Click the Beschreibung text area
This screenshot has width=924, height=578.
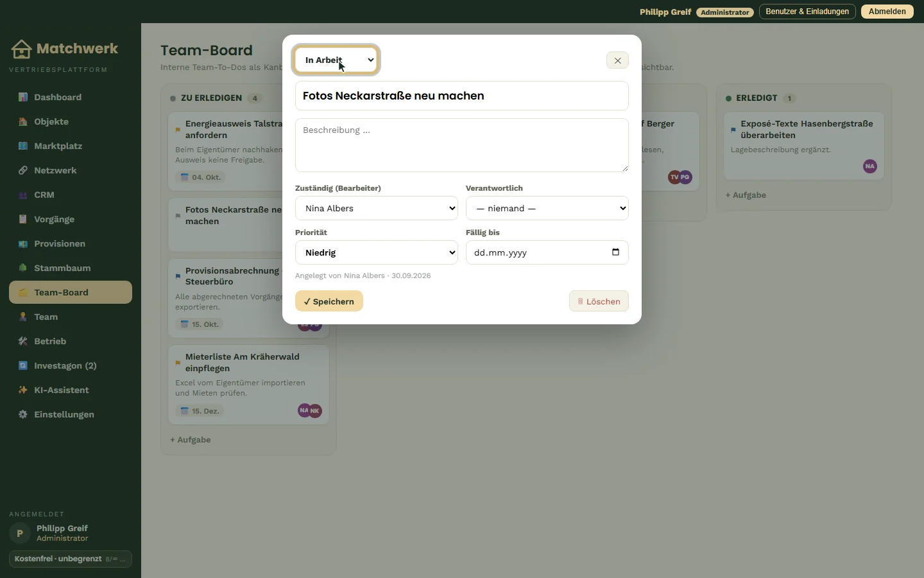[462, 145]
